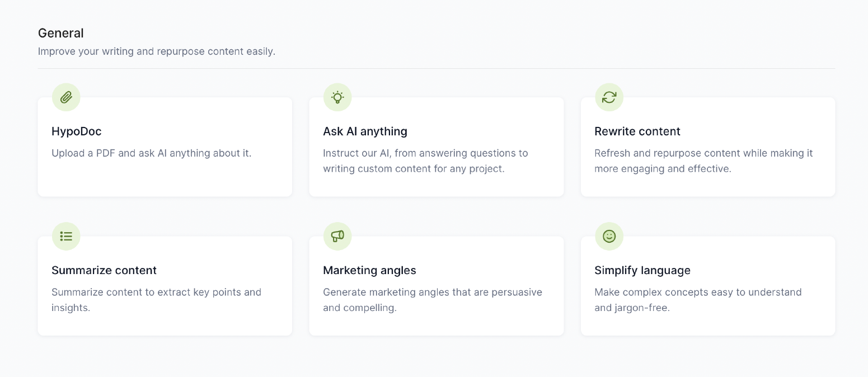868x377 pixels.
Task: Click the 'Improve your writing' subtitle text
Action: pos(157,51)
